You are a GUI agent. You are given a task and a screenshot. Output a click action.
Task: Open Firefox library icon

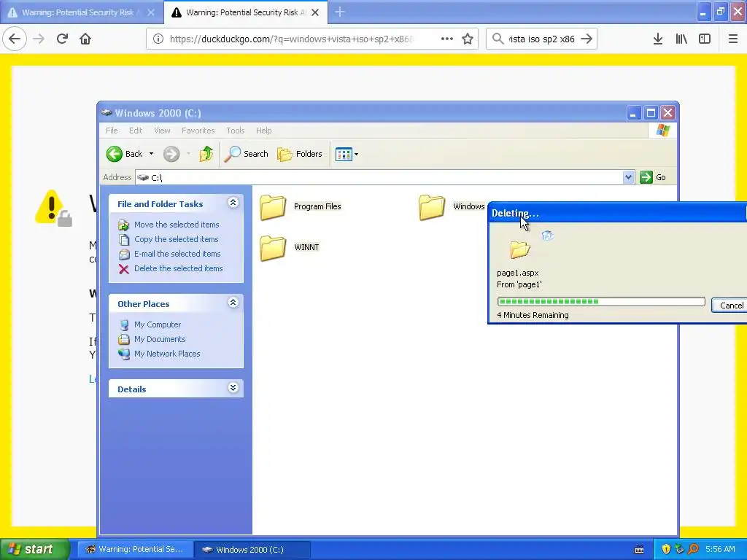point(681,39)
